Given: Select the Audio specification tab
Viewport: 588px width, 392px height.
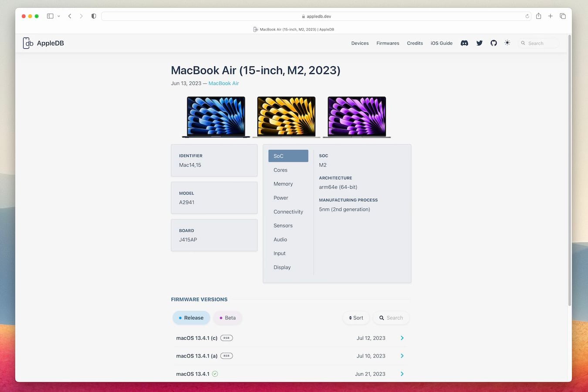Looking at the screenshot, I should coord(288,240).
